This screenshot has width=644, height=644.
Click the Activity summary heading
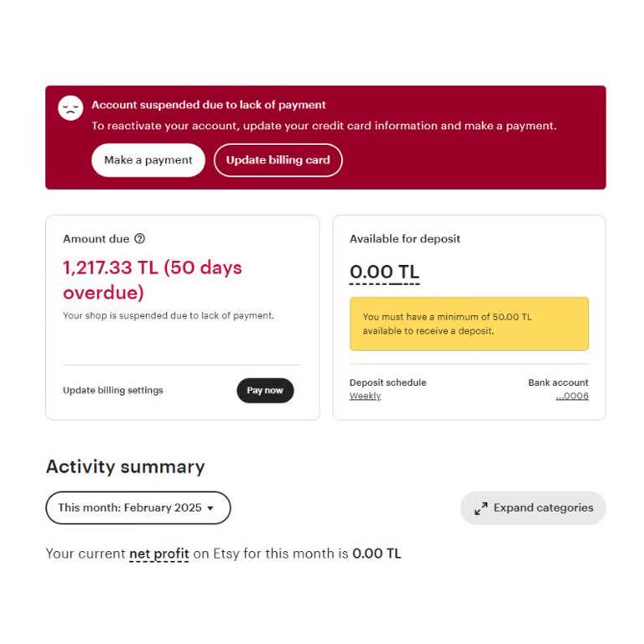(125, 467)
